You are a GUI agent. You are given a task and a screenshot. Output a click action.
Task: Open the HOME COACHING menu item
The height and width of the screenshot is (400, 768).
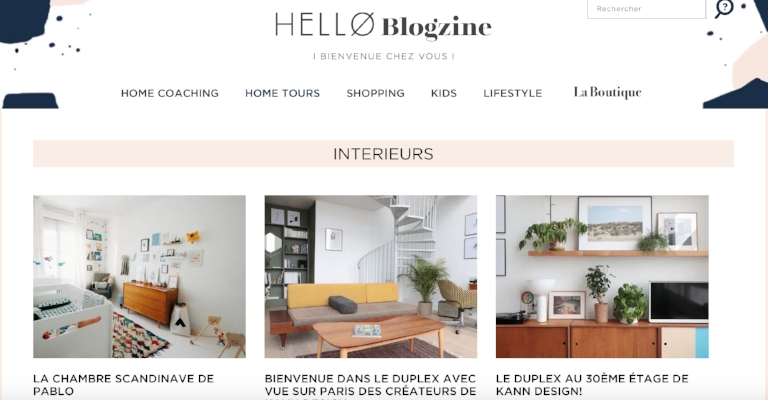170,93
